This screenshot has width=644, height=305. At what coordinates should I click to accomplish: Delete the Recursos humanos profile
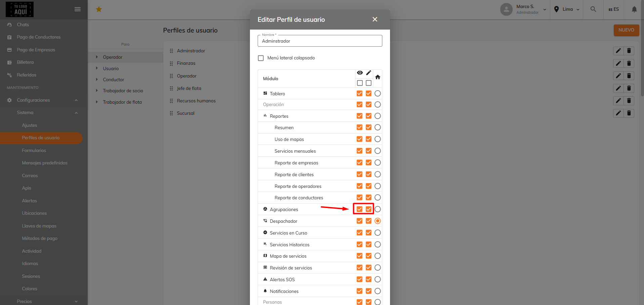coord(629,101)
